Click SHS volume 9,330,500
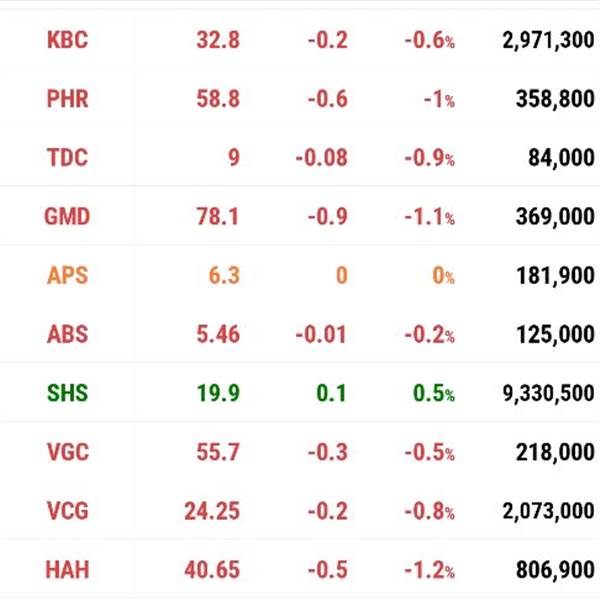 pyautogui.click(x=548, y=393)
